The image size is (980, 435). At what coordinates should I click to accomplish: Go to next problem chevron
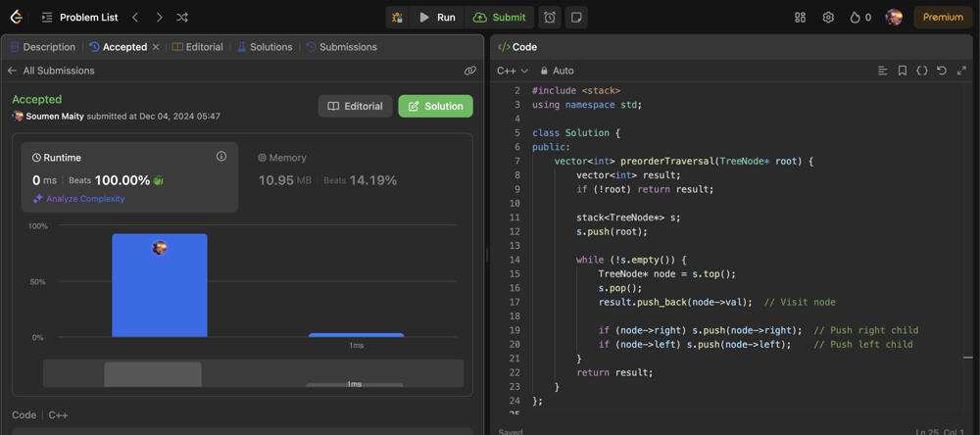click(x=159, y=17)
